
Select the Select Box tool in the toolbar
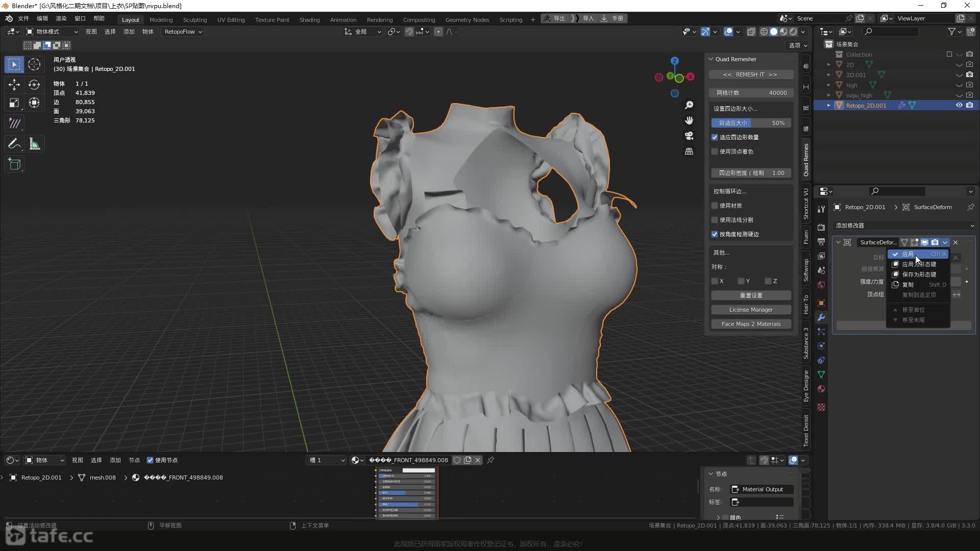point(14,64)
